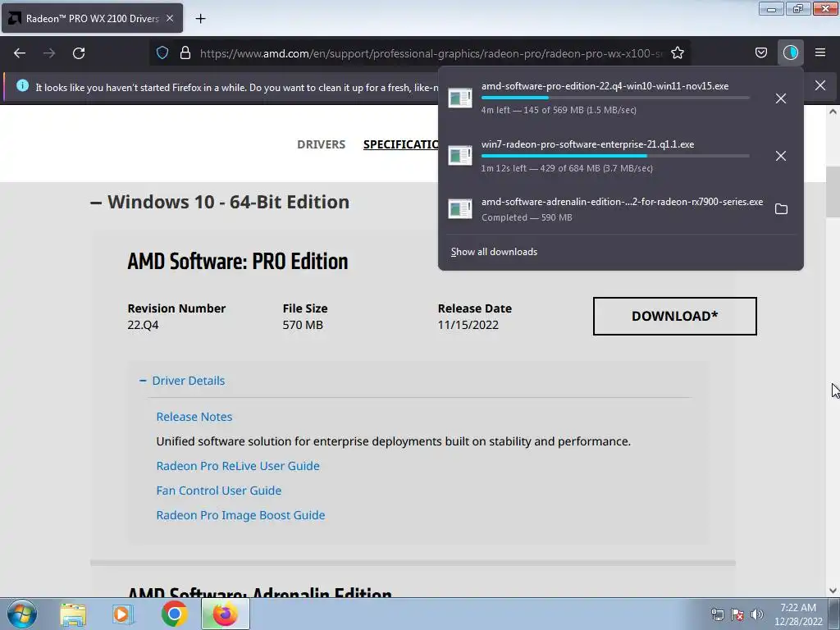Screen dimensions: 840x630
Task: Dismiss the Firefox refresh notification bar
Action: coord(820,85)
